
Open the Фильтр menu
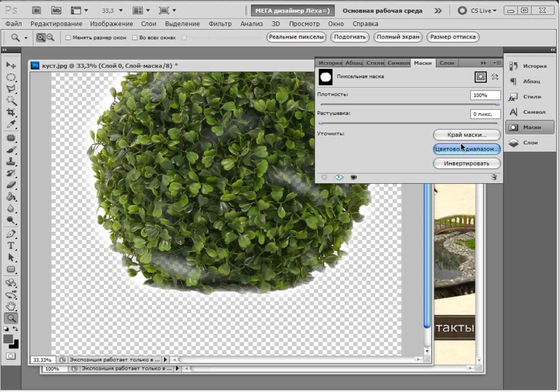click(220, 24)
